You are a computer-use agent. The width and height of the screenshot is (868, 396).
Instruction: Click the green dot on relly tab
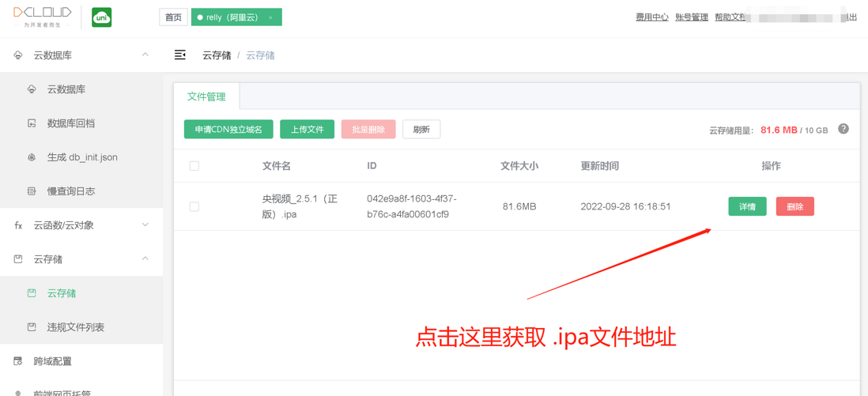[x=200, y=17]
